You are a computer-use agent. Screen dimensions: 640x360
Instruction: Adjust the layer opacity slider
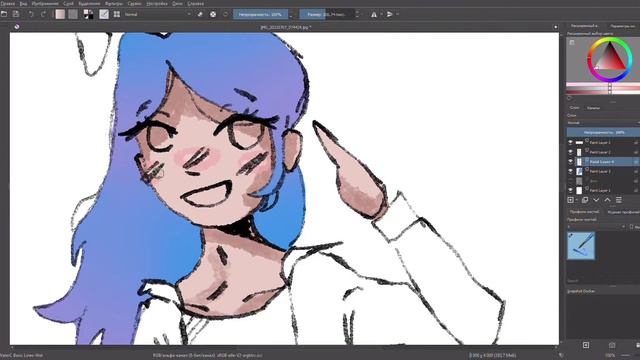(x=603, y=132)
